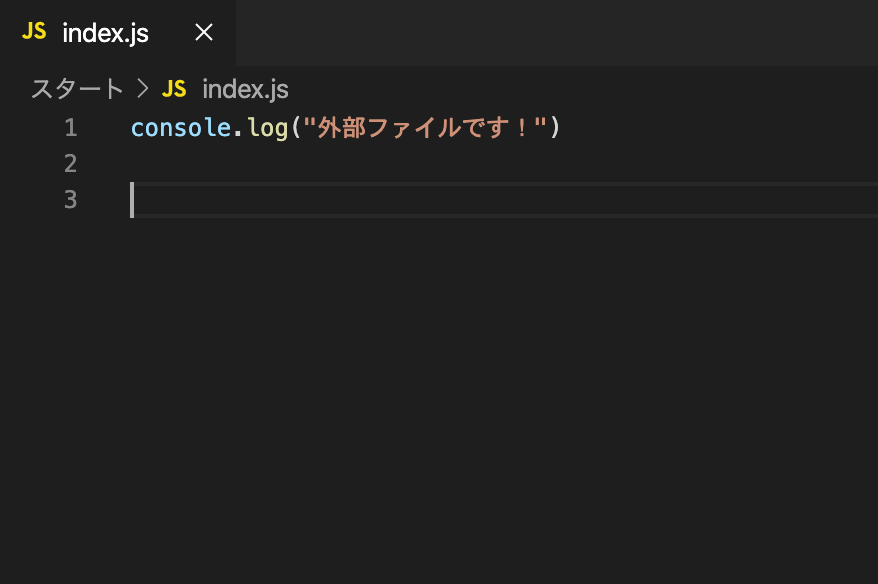
Task: Click the word console in line 1
Action: [181, 128]
